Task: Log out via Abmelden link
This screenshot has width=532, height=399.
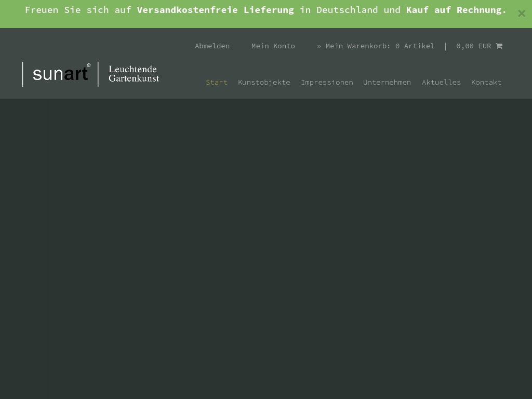Action: tap(212, 46)
